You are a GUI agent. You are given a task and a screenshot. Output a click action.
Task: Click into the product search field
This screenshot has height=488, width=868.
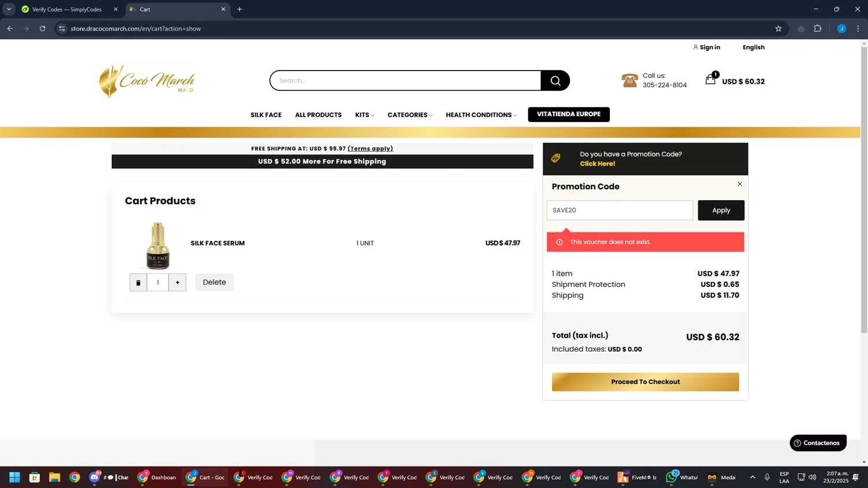tap(406, 80)
